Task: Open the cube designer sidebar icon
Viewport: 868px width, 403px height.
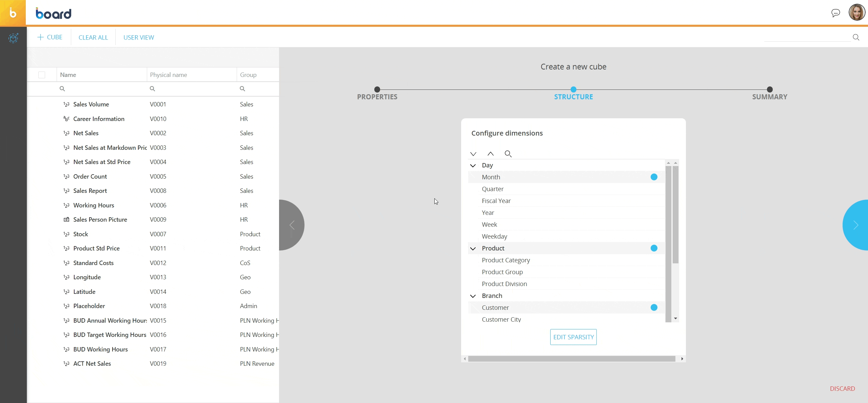Action: 13,38
